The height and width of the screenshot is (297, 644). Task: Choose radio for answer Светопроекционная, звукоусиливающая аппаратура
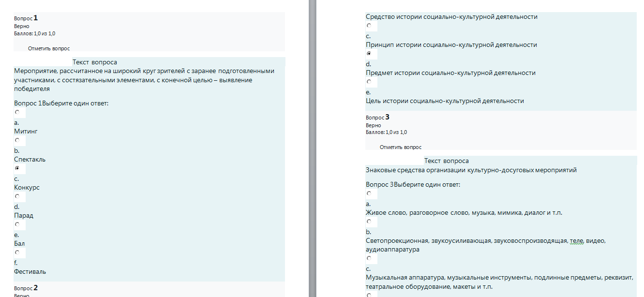coord(369,222)
